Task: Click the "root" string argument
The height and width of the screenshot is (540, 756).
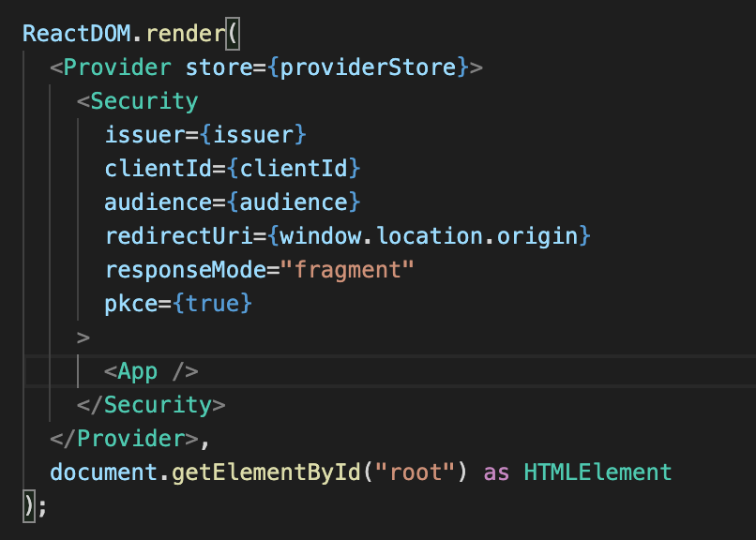Action: pos(415,472)
